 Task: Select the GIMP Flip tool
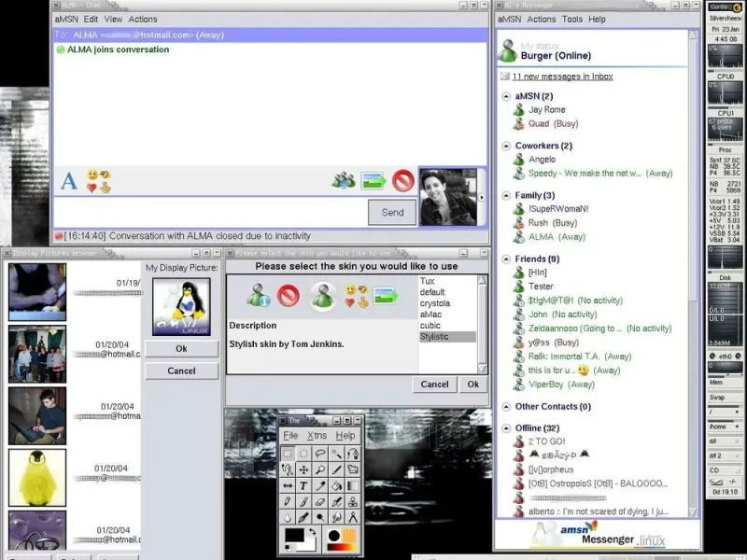288,485
